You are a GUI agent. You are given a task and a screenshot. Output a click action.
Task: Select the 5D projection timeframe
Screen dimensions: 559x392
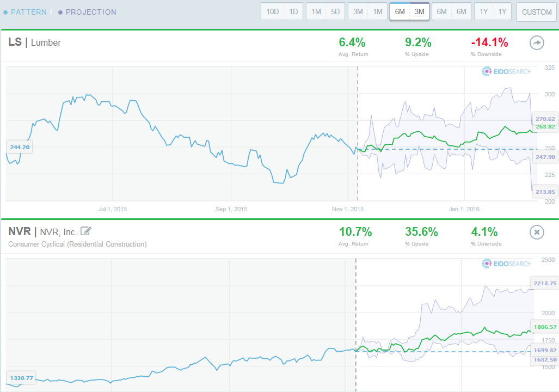click(x=335, y=12)
